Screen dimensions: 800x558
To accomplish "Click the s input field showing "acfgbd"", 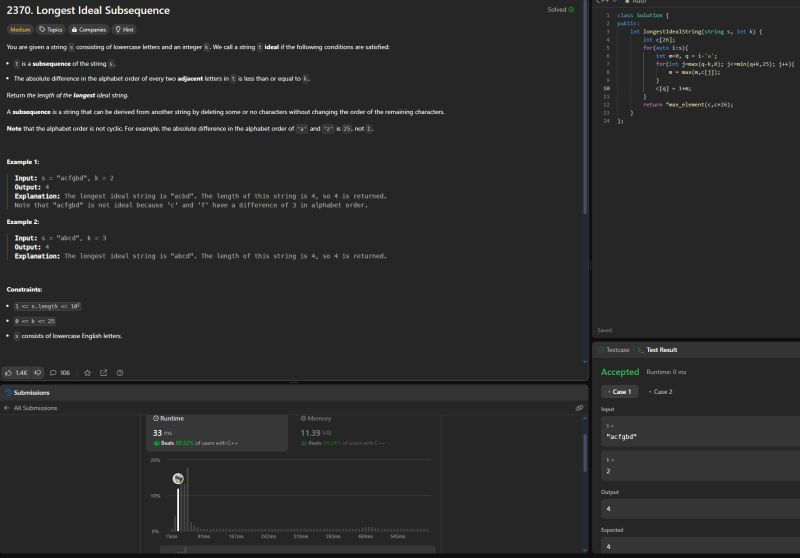I will tap(701, 432).
